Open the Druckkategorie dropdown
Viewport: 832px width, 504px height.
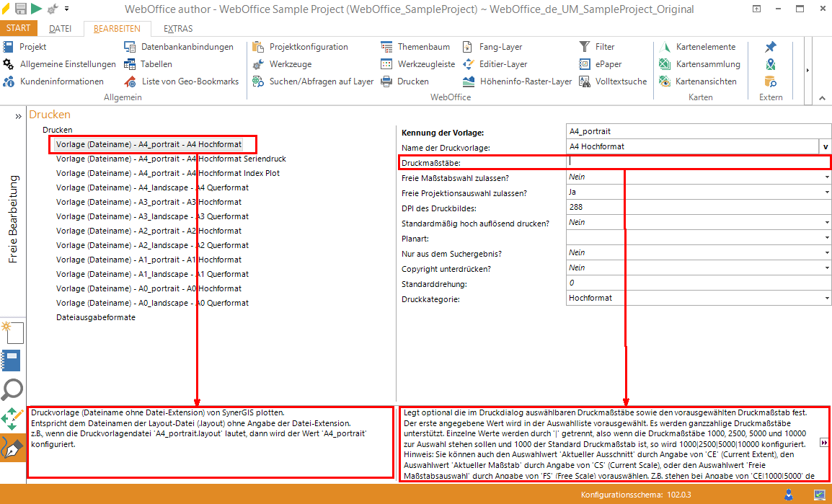(x=826, y=299)
